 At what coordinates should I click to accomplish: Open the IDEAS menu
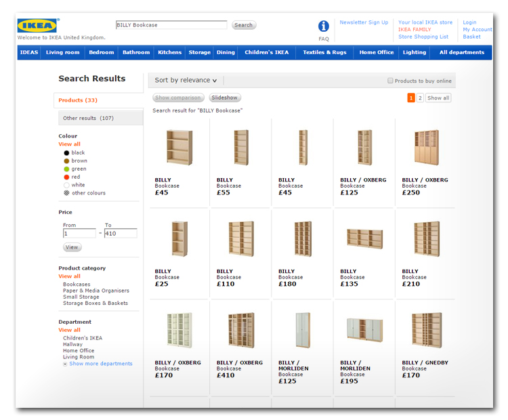(x=29, y=53)
